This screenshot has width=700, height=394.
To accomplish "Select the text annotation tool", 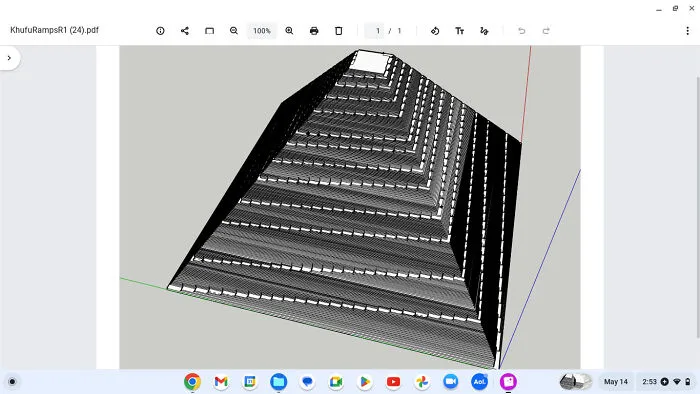I will 459,31.
